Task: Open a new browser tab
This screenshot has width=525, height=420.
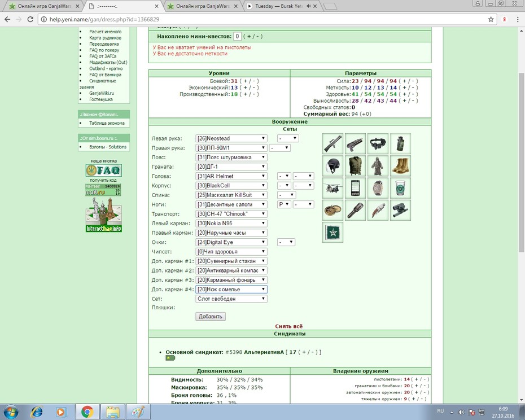Action: (330, 6)
